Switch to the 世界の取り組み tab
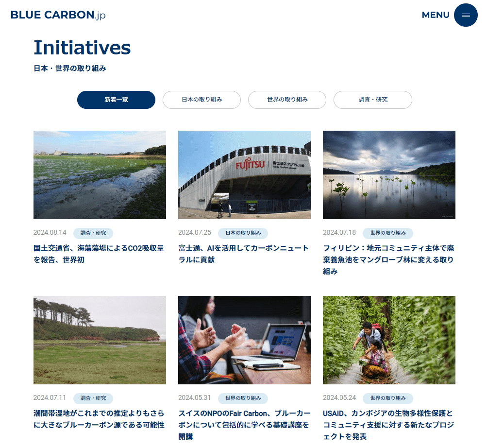 (x=287, y=100)
